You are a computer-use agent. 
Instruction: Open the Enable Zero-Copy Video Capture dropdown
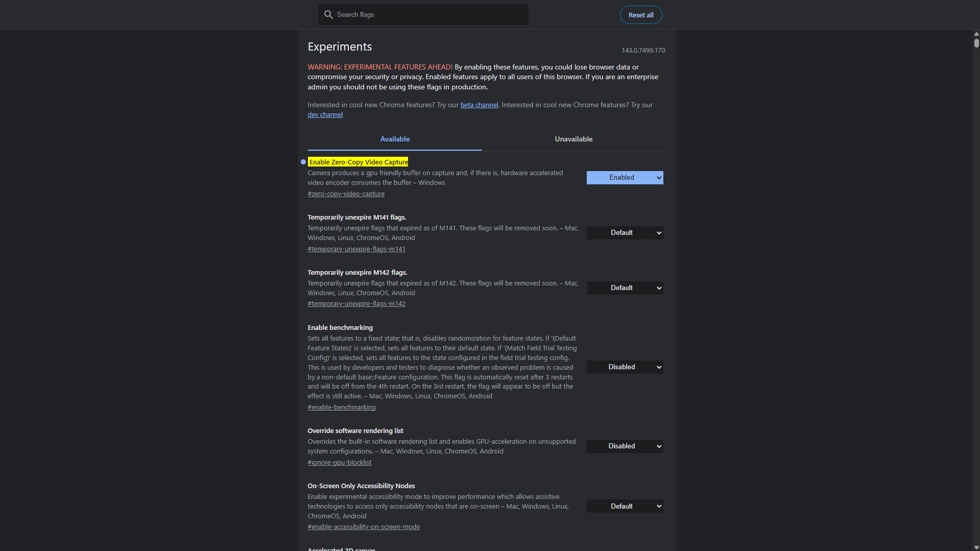pyautogui.click(x=625, y=177)
